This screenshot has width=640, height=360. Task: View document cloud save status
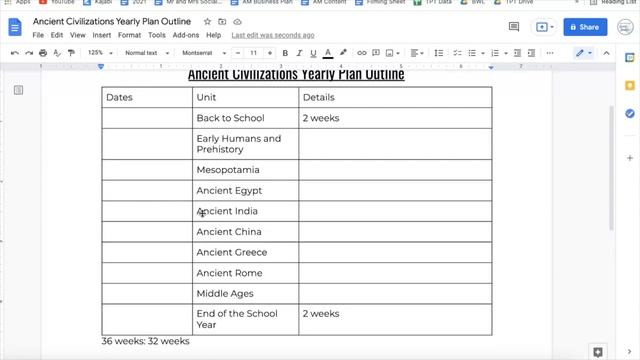click(237, 22)
